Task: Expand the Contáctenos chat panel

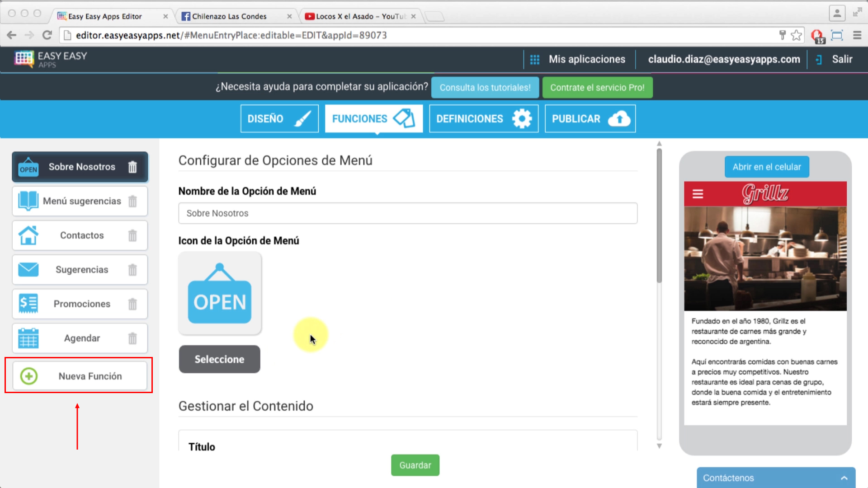Action: click(844, 478)
